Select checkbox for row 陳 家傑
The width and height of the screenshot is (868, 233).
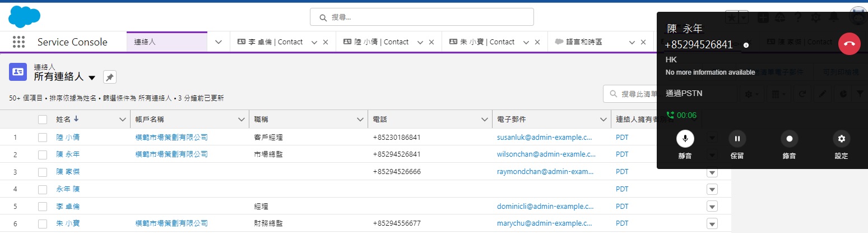click(x=43, y=172)
